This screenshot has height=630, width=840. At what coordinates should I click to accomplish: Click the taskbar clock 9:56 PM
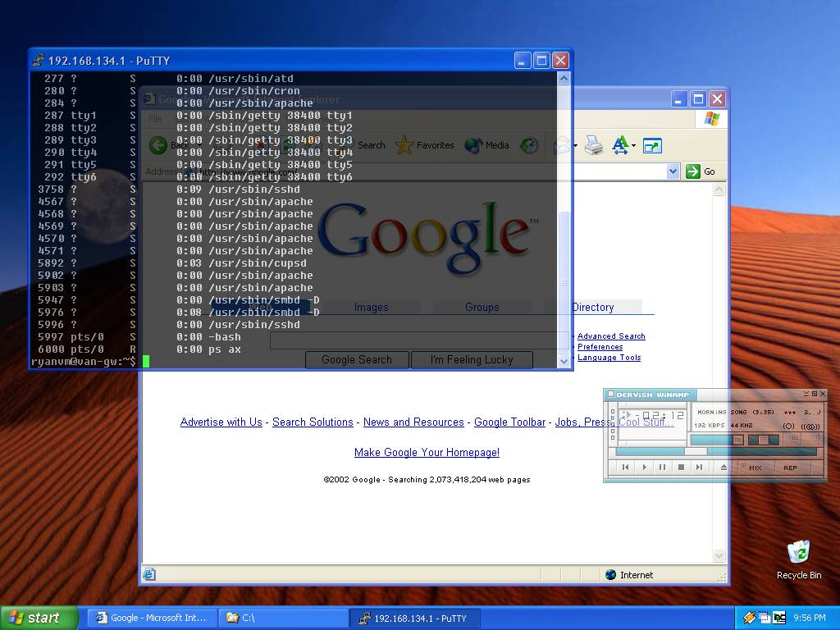(x=810, y=618)
